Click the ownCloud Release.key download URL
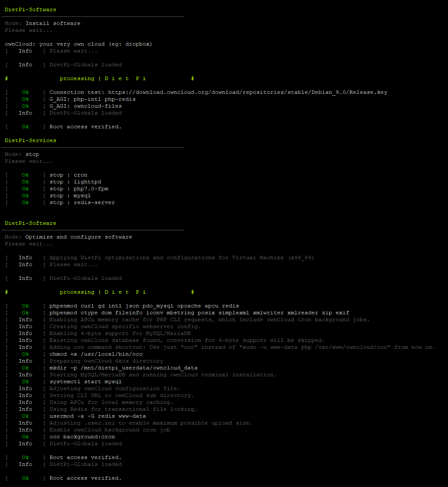 pos(248,92)
